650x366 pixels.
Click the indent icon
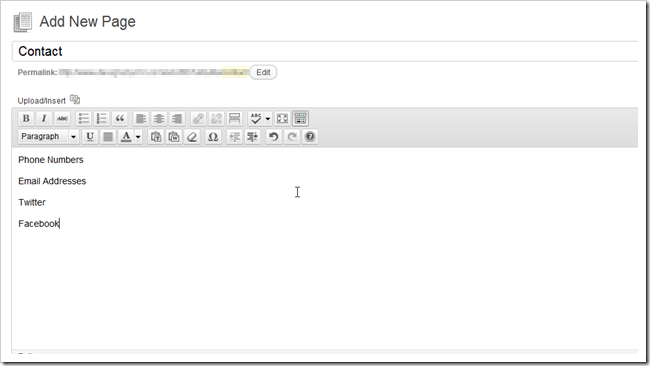point(252,136)
